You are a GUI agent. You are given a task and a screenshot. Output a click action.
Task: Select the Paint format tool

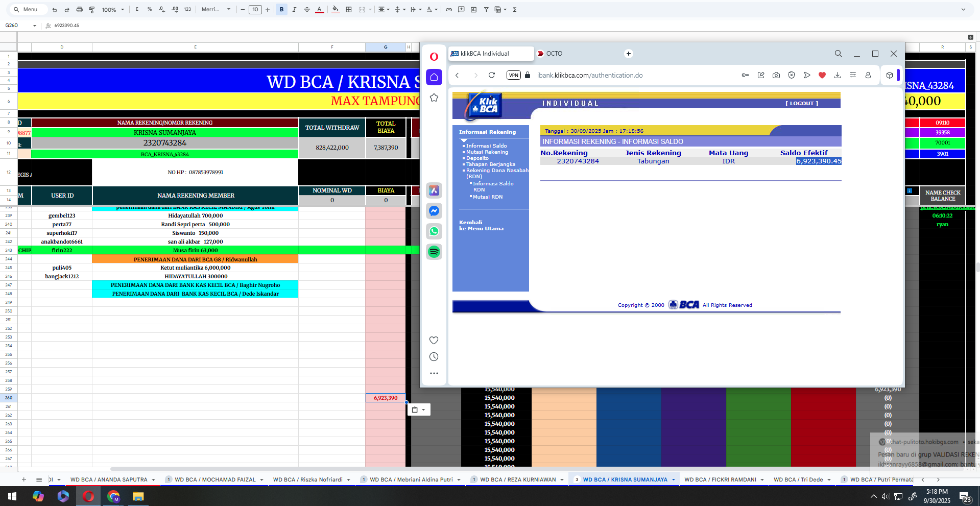click(92, 10)
